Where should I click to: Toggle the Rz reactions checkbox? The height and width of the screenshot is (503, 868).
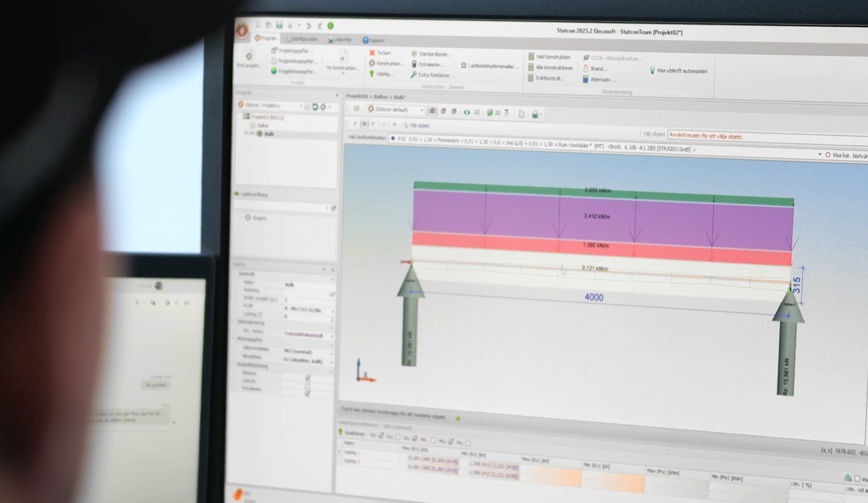(x=381, y=436)
